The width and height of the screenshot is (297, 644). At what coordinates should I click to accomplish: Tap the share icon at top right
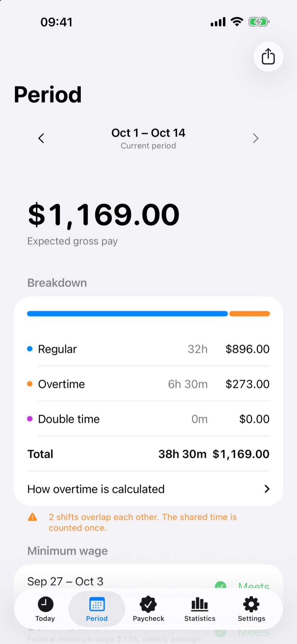(268, 57)
